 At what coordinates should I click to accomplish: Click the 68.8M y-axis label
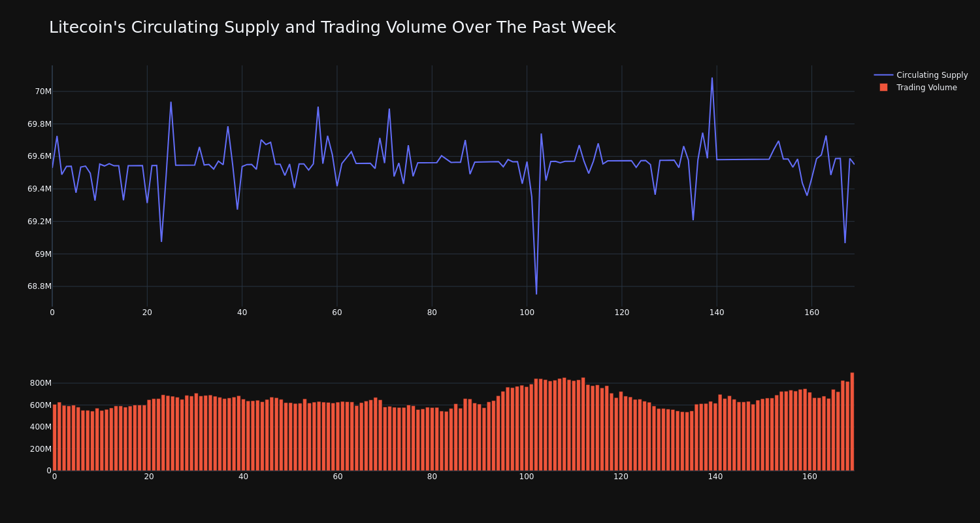coord(39,286)
